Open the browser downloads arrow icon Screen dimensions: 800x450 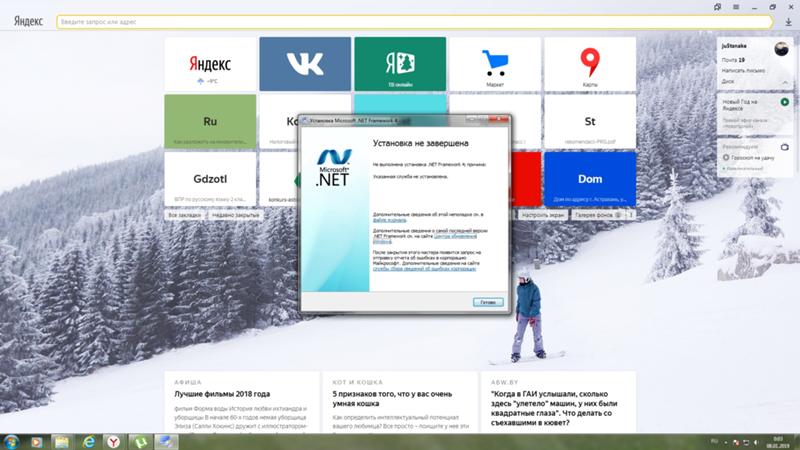tap(788, 22)
